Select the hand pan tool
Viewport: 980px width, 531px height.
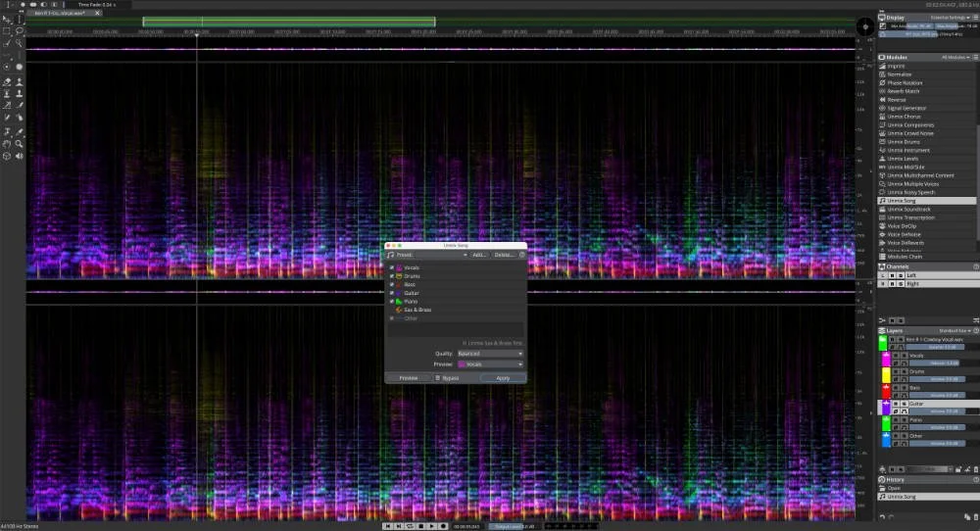click(x=7, y=144)
